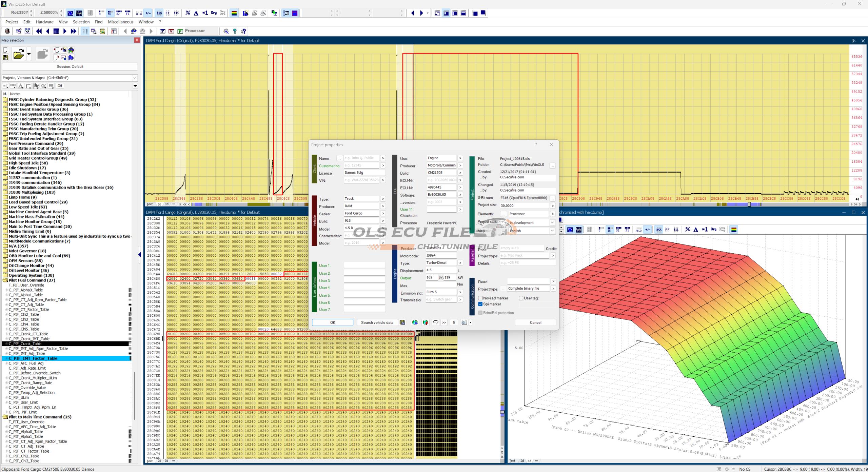Click the globe download arrow icon
868x472 pixels.
click(x=415, y=322)
